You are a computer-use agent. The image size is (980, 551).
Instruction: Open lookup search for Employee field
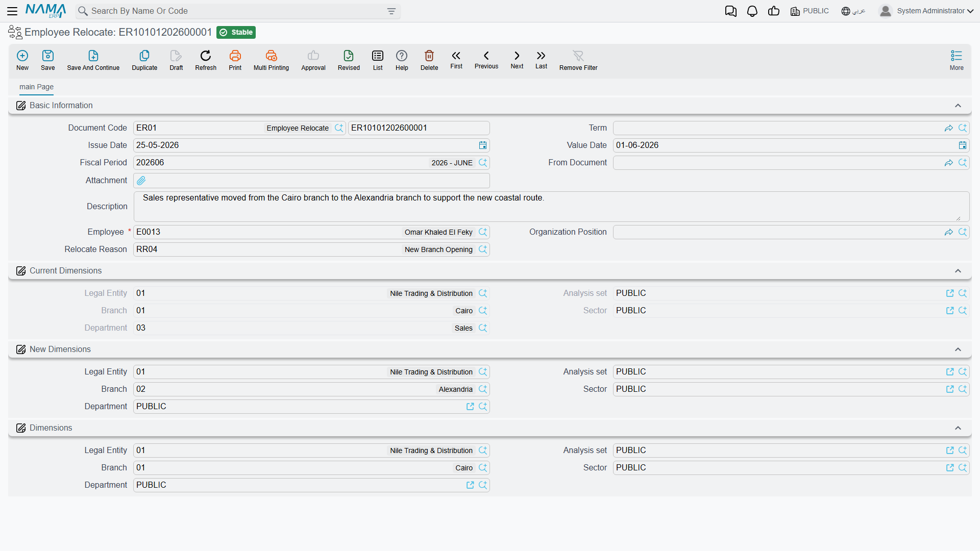483,232
